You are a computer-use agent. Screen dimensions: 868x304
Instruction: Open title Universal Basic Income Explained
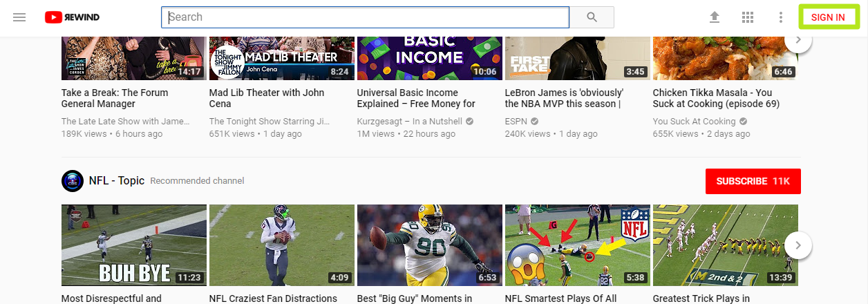point(416,98)
